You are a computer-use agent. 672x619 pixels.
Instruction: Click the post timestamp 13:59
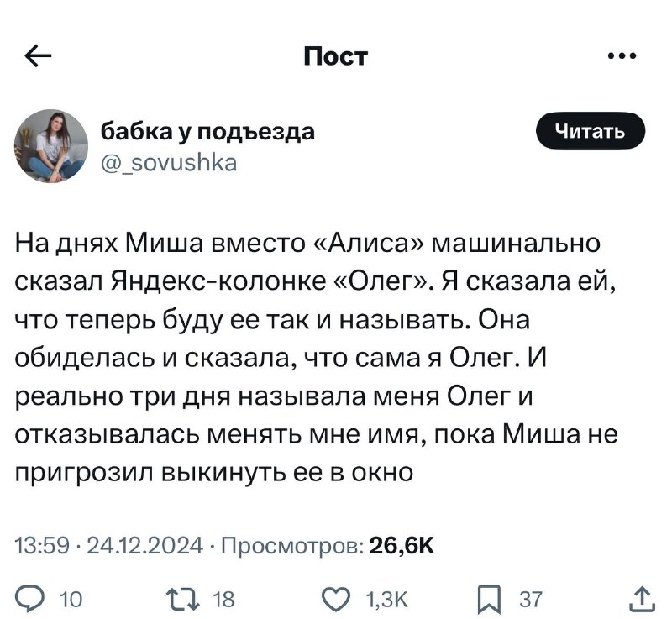tap(43, 546)
